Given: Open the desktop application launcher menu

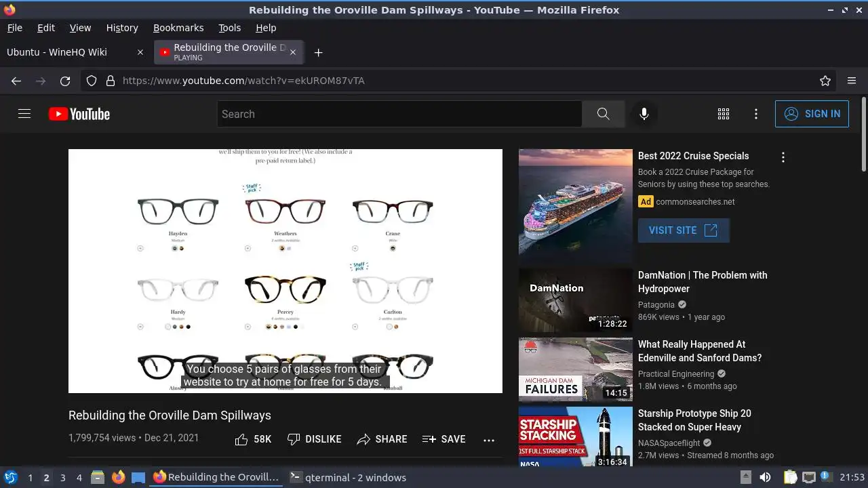Looking at the screenshot, I should pos(10,477).
